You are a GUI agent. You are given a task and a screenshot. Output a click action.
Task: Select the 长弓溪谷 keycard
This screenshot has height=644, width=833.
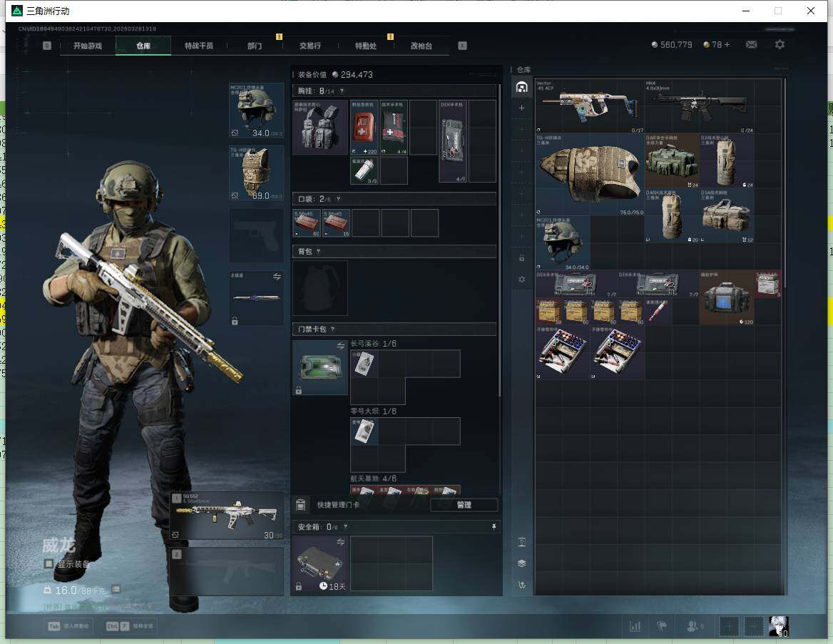pos(364,364)
